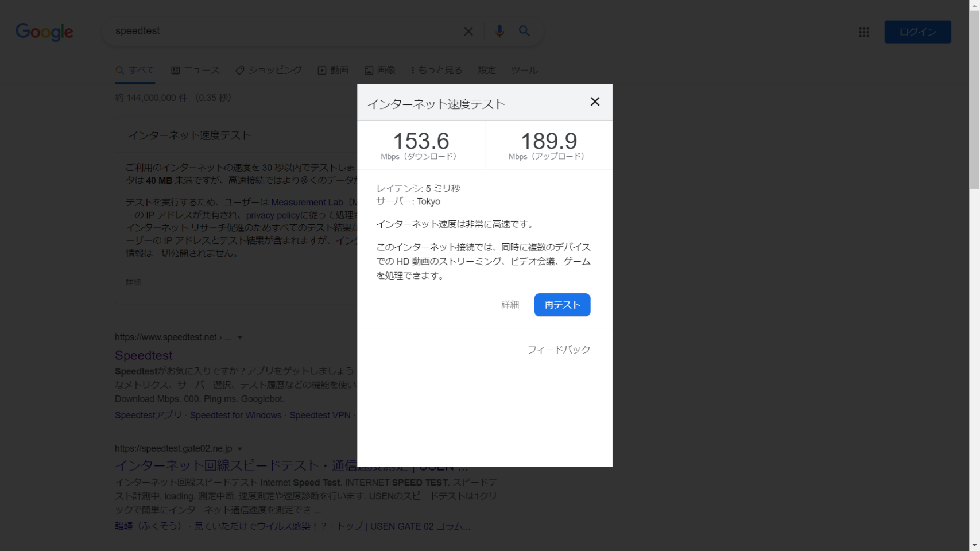Open the 見ていただけでウイルス感染 sitelink

click(260, 526)
